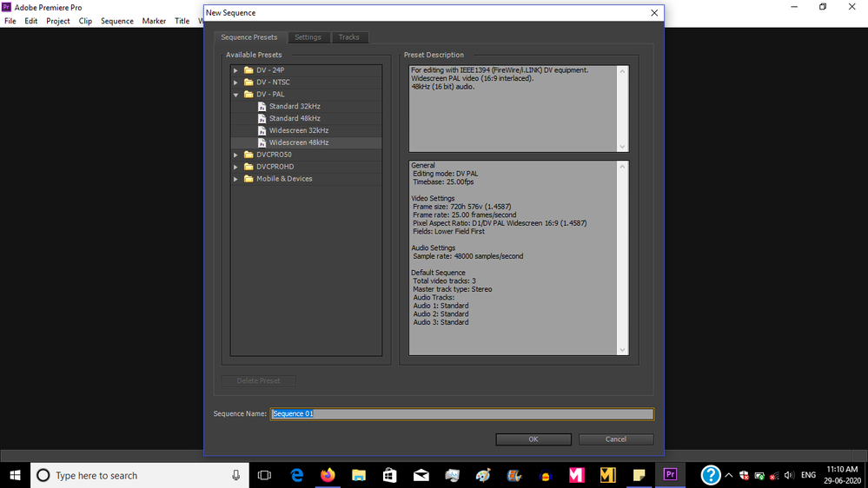Click OK to create the sequence
The height and width of the screenshot is (488, 868).
(533, 439)
